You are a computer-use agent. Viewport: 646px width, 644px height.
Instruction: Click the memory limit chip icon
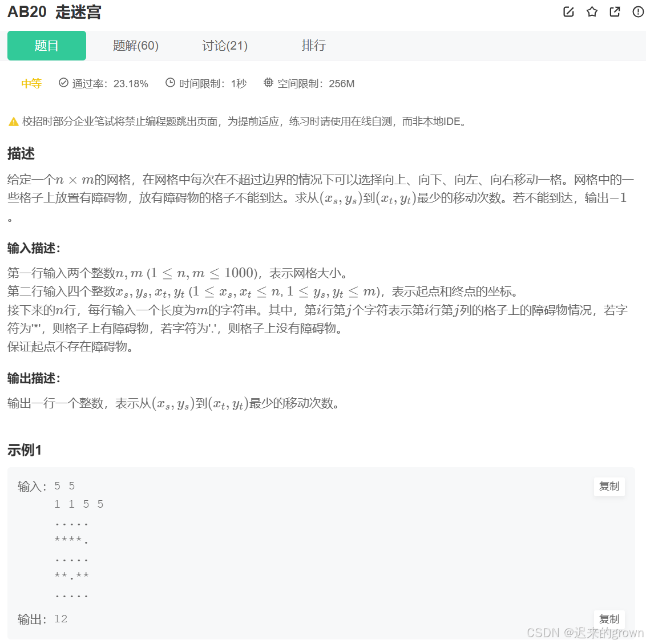tap(268, 83)
